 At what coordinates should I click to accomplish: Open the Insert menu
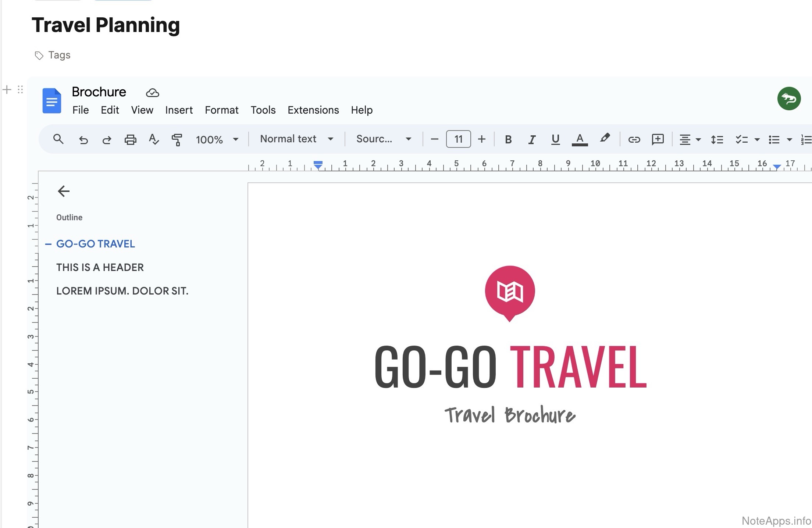[179, 110]
